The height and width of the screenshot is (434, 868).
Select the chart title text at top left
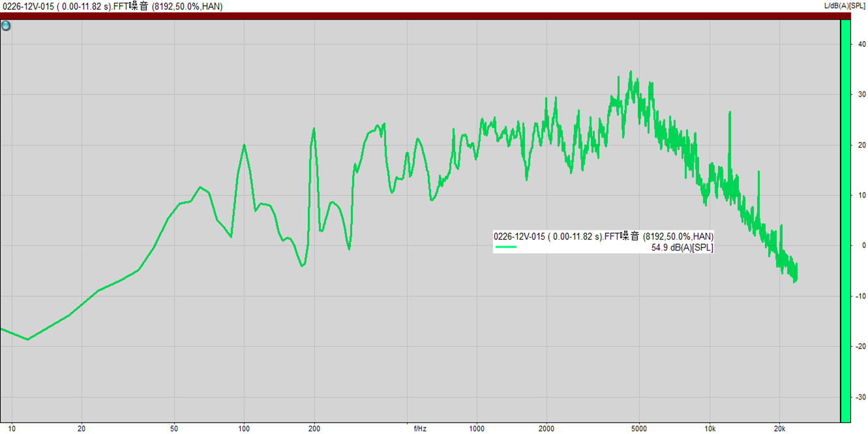pos(112,7)
